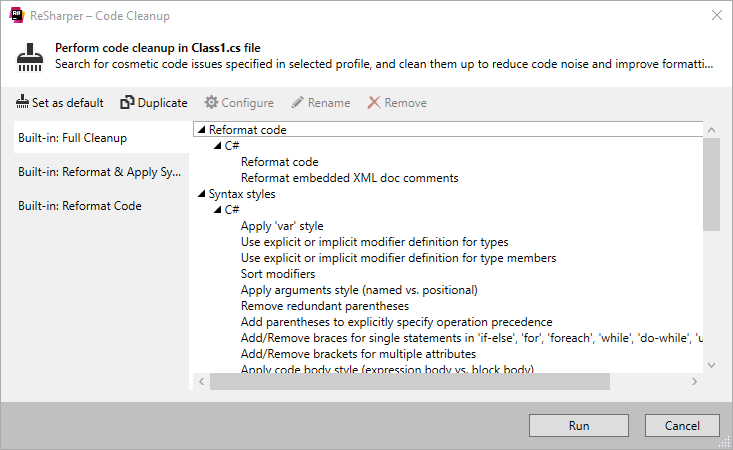The image size is (733, 450).
Task: Click the Rename pencil icon
Action: coord(298,103)
